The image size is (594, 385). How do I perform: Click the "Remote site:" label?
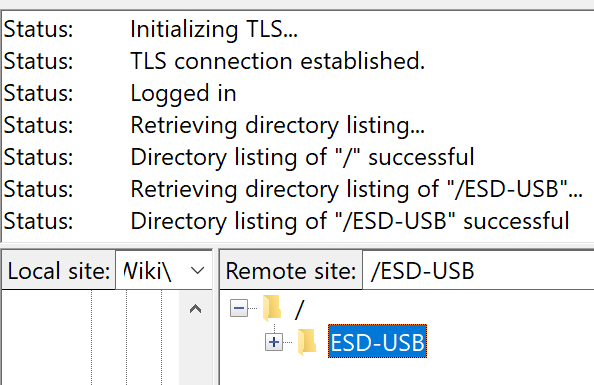pyautogui.click(x=291, y=271)
